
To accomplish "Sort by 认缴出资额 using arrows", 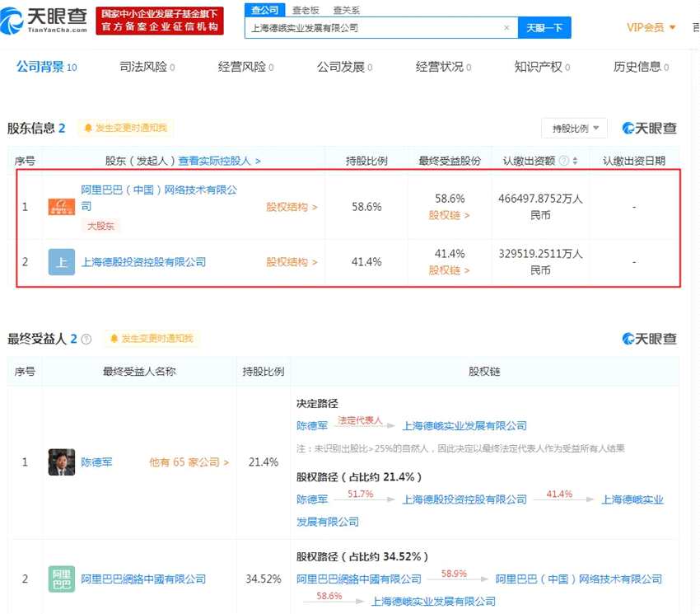I will [575, 161].
